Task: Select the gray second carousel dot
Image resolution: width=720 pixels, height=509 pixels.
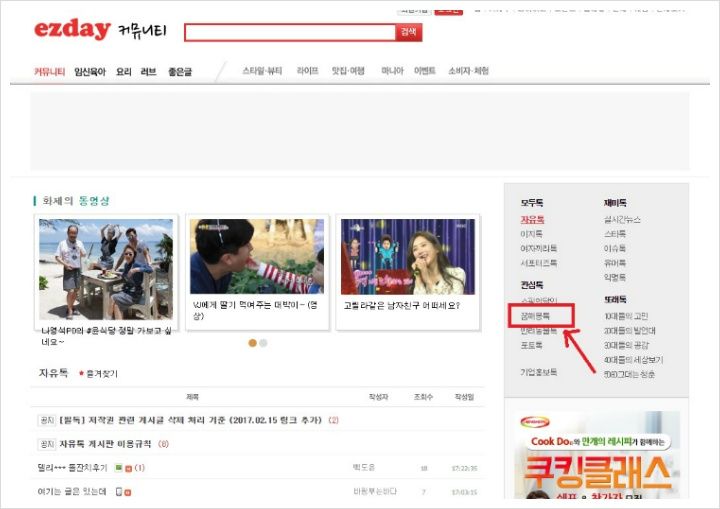Action: [x=263, y=343]
